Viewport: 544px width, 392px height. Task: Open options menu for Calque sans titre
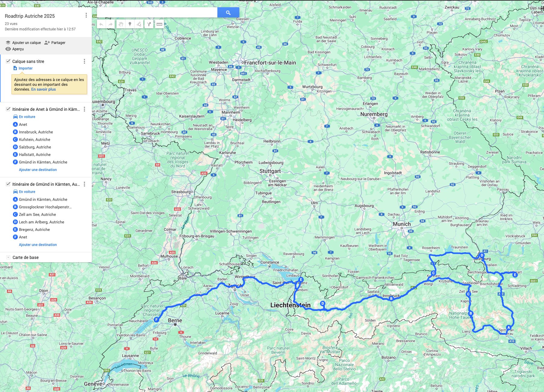coord(84,61)
